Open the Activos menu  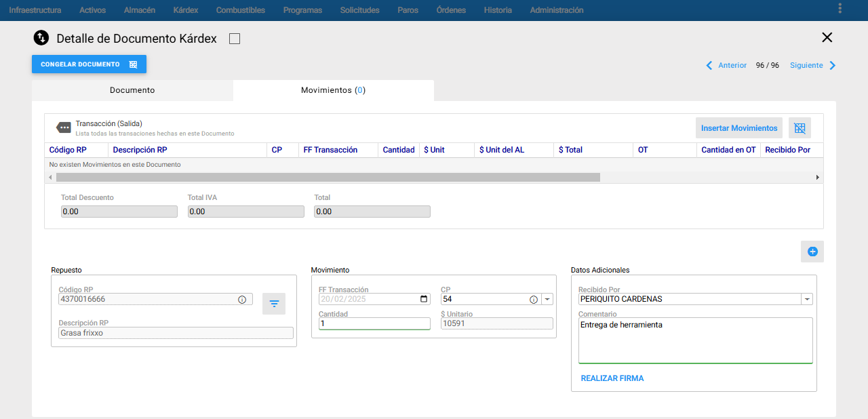(x=93, y=10)
